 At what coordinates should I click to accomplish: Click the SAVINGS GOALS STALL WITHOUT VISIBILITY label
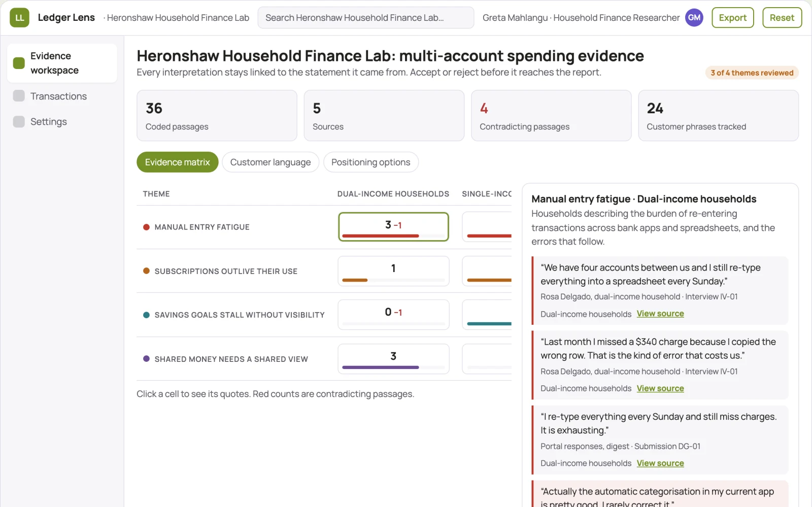[240, 315]
